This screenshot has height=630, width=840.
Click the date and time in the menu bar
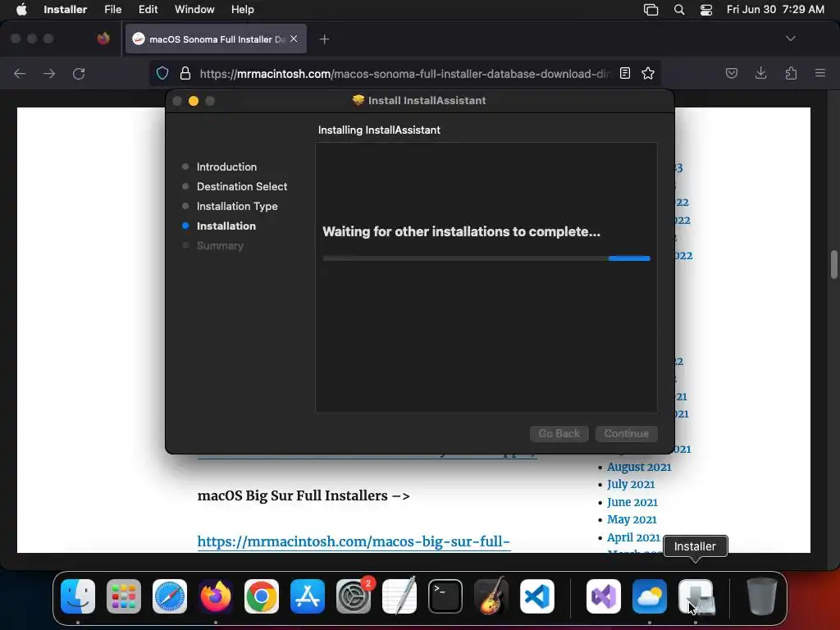tap(775, 10)
